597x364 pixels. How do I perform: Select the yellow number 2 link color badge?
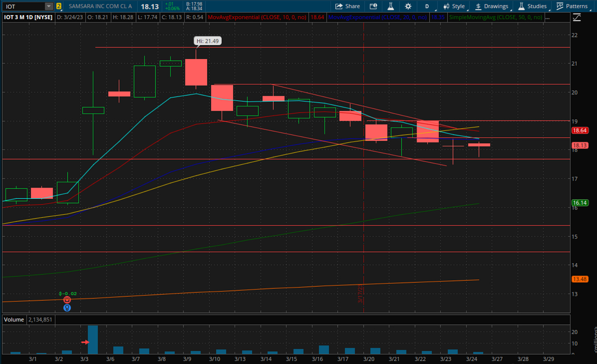(x=59, y=6)
